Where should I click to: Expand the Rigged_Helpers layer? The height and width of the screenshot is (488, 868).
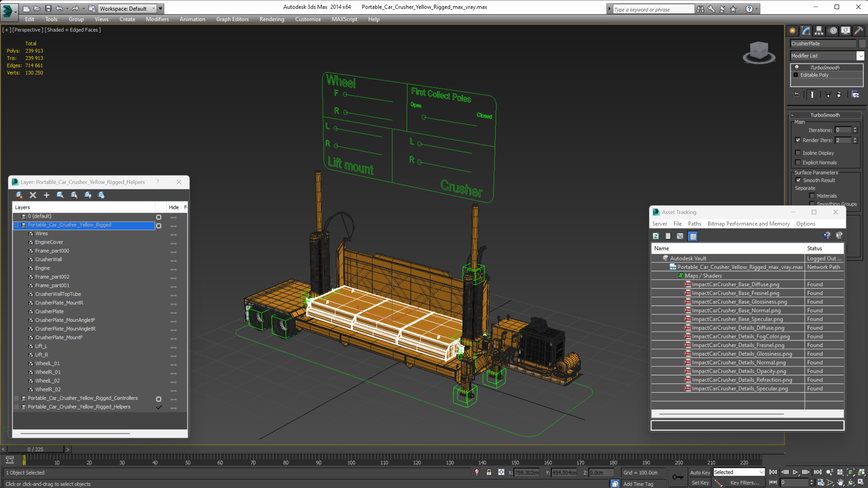click(x=16, y=407)
